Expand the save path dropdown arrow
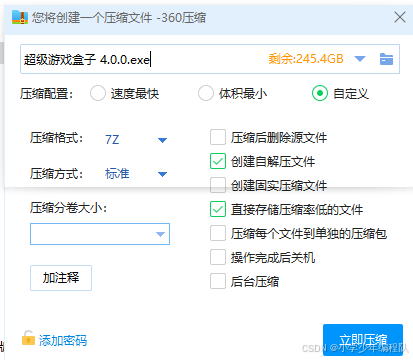The width and height of the screenshot is (413, 360). [360, 59]
